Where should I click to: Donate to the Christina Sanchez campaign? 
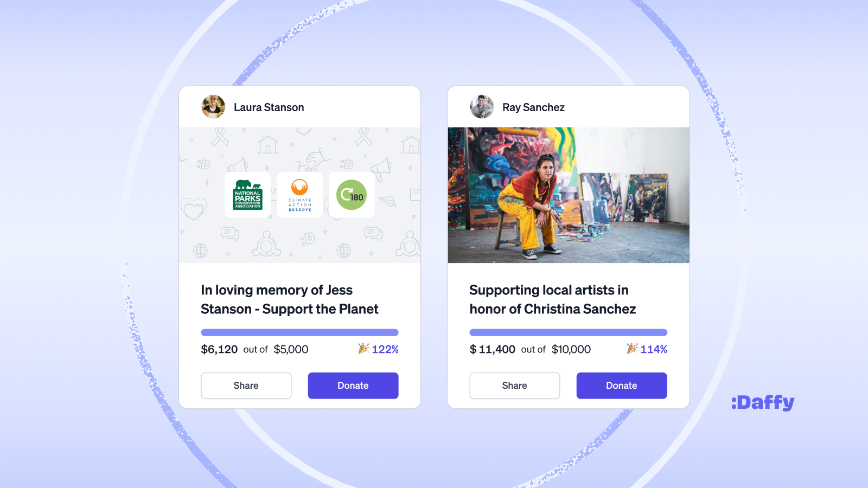[x=622, y=386]
